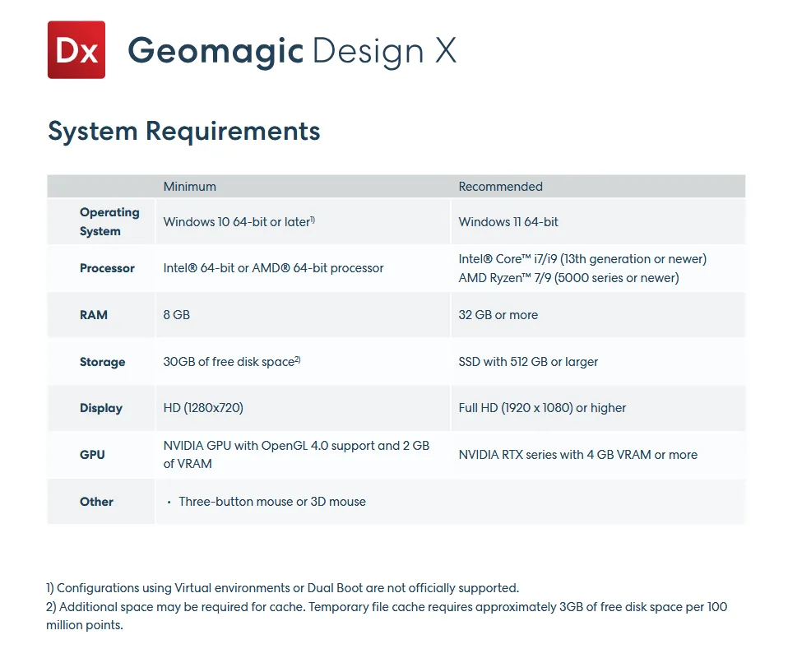788x672 pixels.
Task: Select the Three-button mouse or 3D mouse item
Action: pos(271,502)
